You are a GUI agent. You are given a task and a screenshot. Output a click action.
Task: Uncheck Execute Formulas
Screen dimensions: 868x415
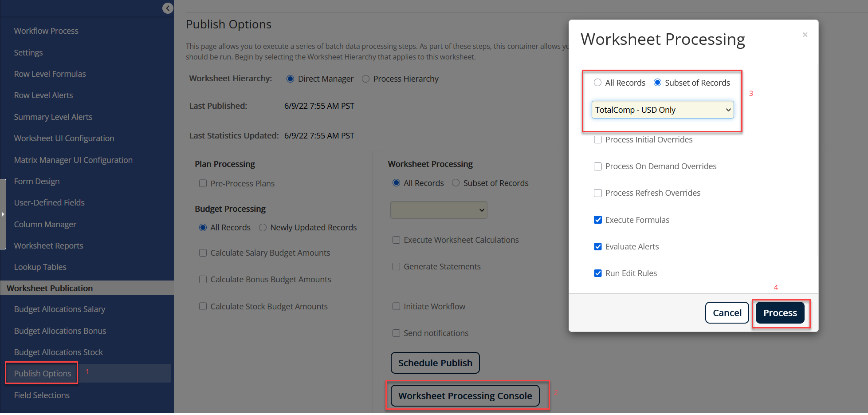point(598,220)
